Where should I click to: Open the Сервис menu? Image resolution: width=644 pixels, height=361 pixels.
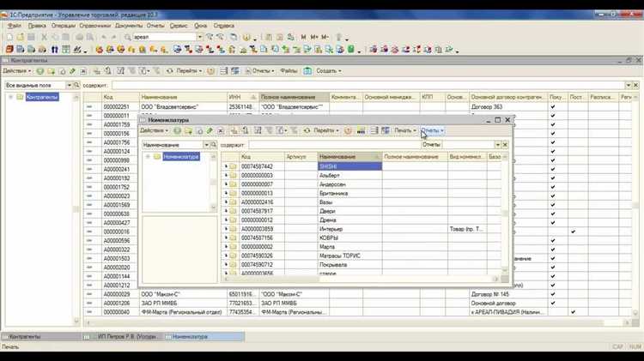point(179,26)
